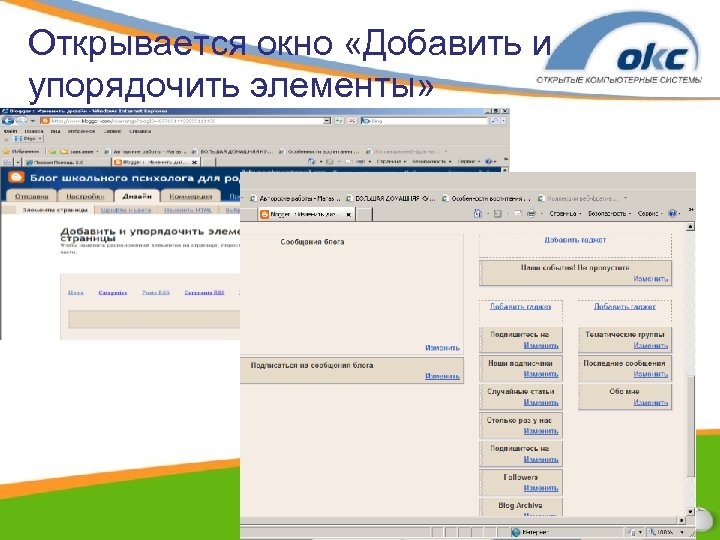Screen dimensions: 720x540
Task: Open БОЛЬШАЯ ДОМАШНЯЯ favorite in front window
Action: [x=391, y=199]
